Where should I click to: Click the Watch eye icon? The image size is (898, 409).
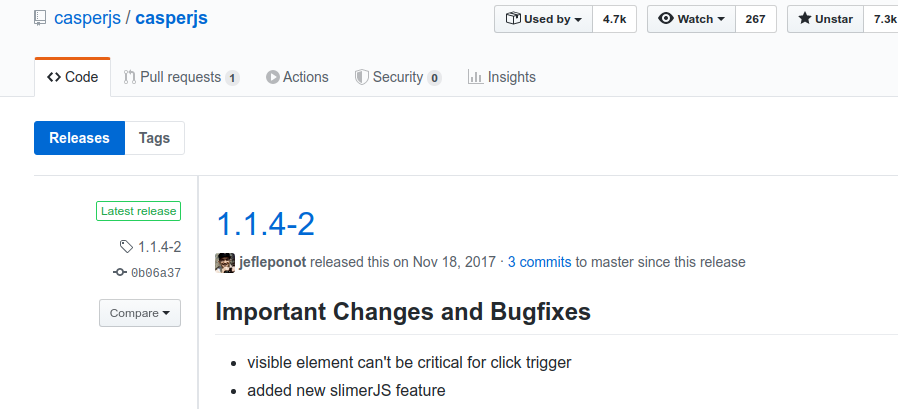[665, 19]
